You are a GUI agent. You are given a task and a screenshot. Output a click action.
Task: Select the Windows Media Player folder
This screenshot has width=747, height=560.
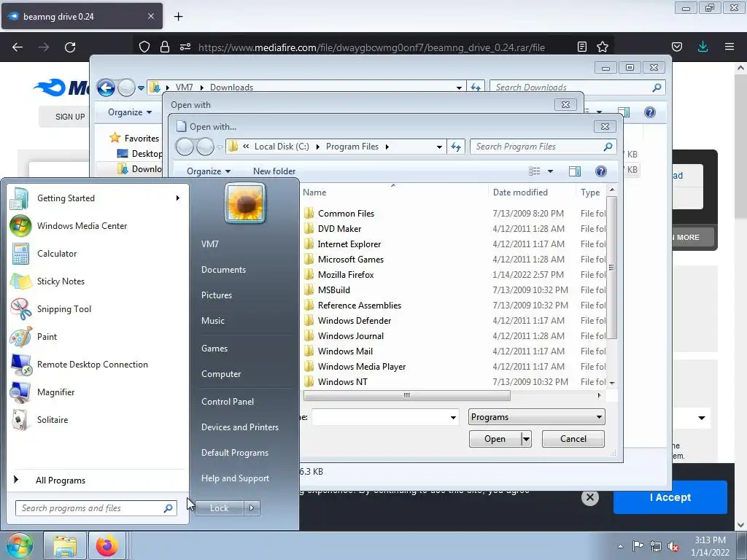coord(362,367)
